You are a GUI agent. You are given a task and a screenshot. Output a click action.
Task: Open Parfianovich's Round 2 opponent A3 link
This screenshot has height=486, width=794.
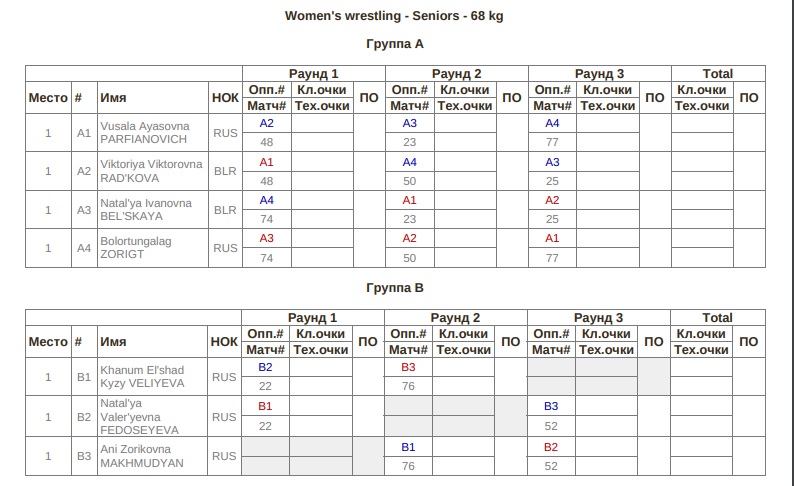[x=409, y=123]
